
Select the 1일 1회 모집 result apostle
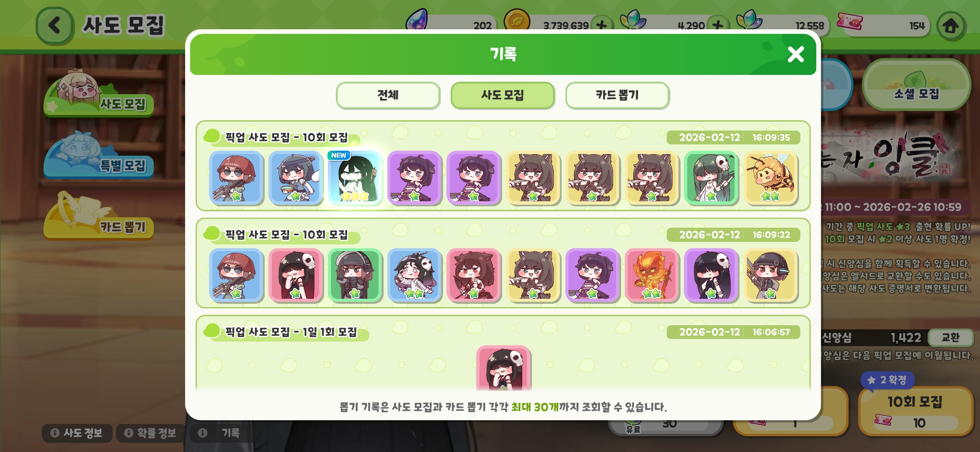point(503,368)
